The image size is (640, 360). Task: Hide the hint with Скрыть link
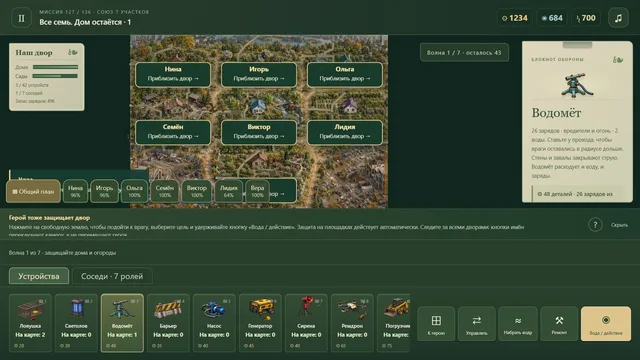tap(619, 225)
